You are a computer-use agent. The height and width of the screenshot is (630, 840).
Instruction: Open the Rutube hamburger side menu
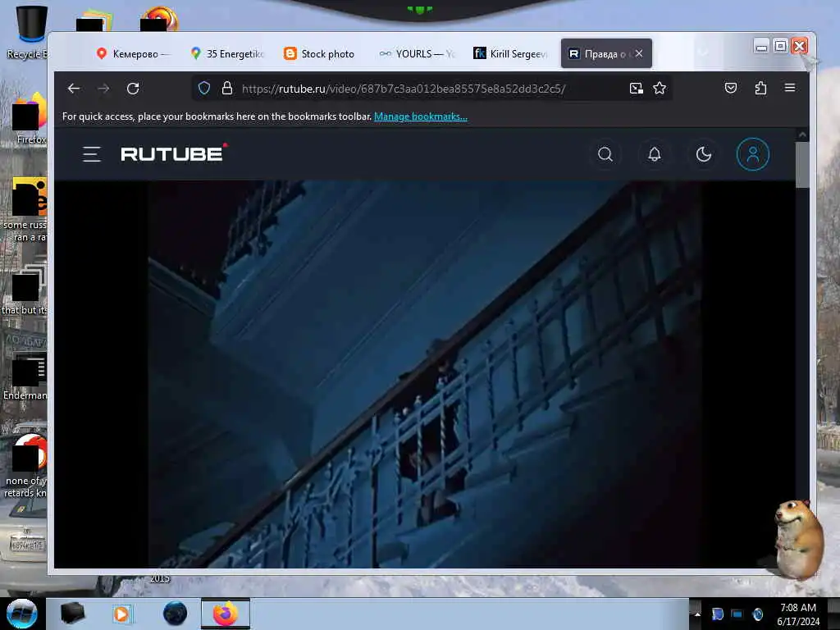(x=92, y=154)
